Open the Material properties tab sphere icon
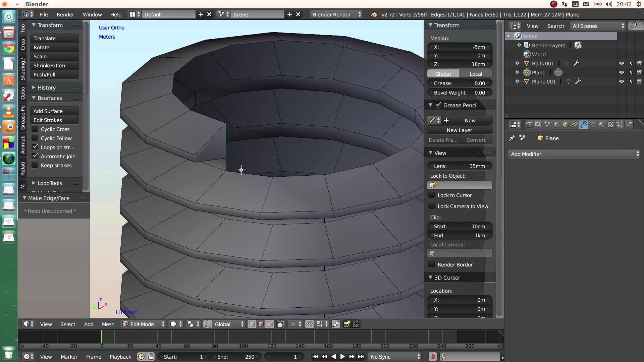The height and width of the screenshot is (362, 644). [x=601, y=125]
